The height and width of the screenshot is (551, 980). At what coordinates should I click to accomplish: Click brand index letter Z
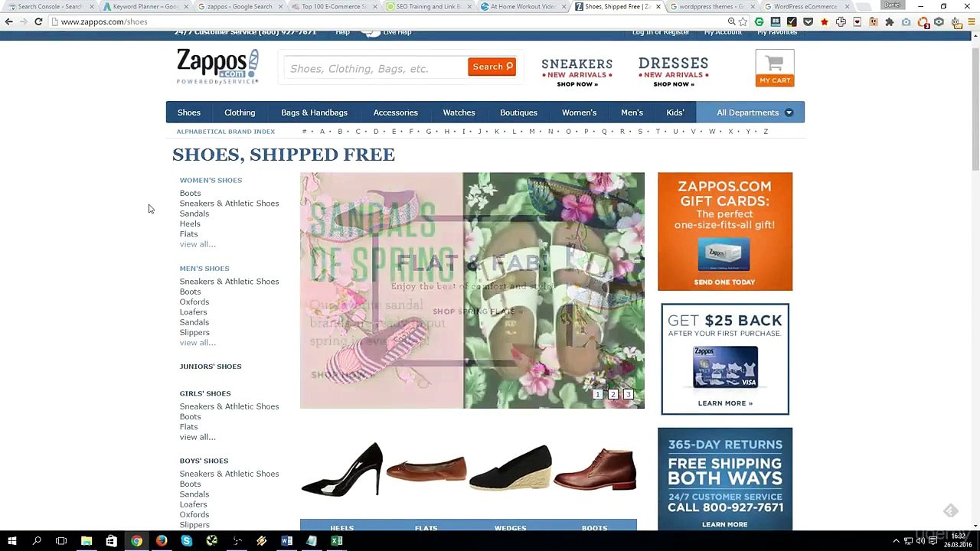(x=766, y=132)
